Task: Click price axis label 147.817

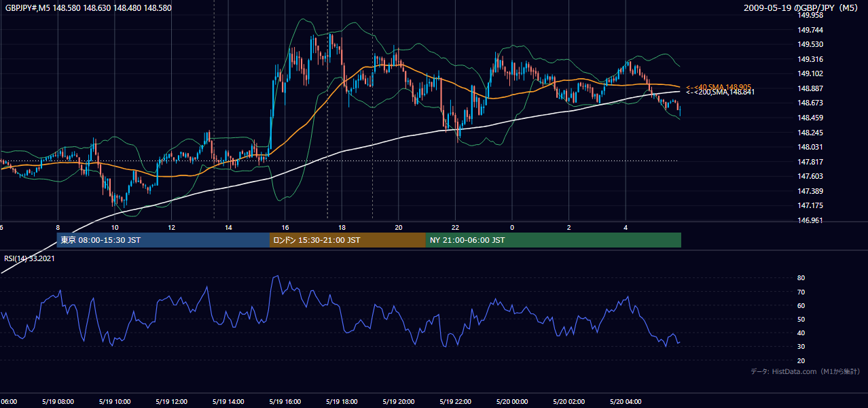Action: tap(810, 162)
